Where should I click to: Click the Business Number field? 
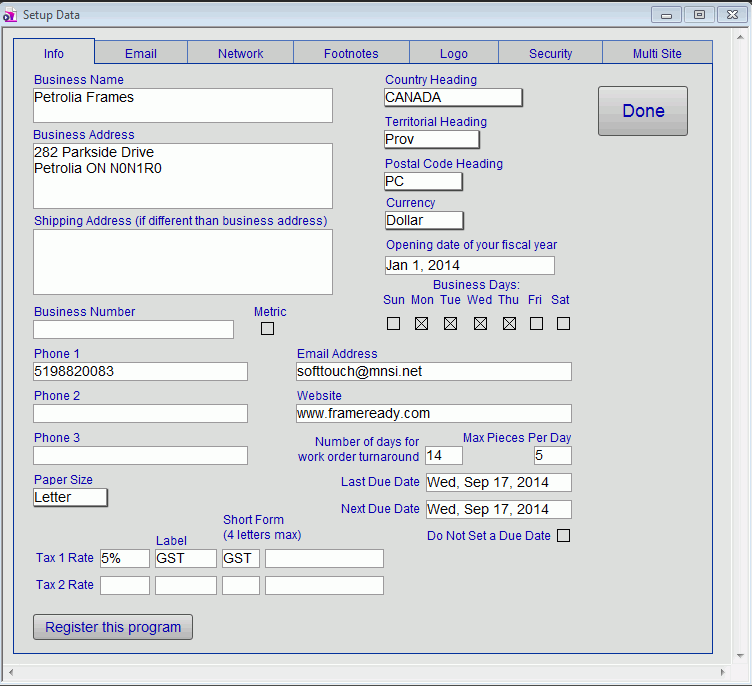[133, 329]
